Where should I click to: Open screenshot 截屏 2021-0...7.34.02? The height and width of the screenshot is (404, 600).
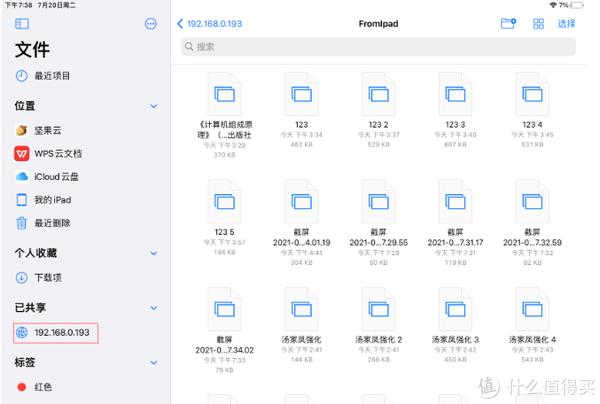tap(225, 330)
